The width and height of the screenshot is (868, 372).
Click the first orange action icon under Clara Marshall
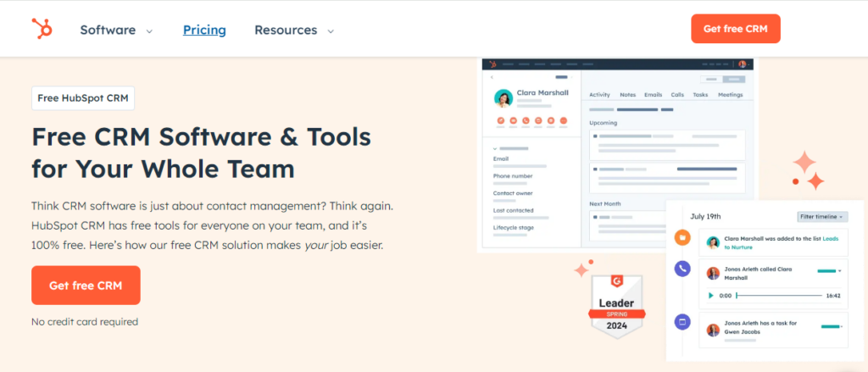[x=500, y=121]
